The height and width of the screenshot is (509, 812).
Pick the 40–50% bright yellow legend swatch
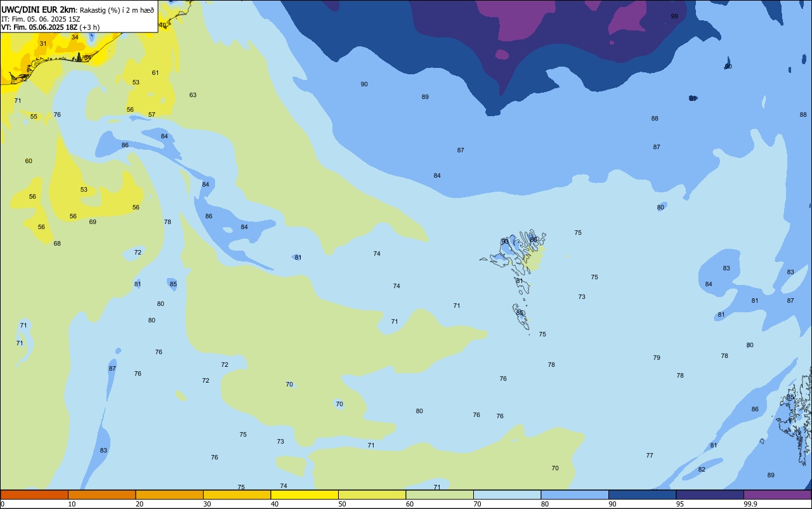[304, 494]
